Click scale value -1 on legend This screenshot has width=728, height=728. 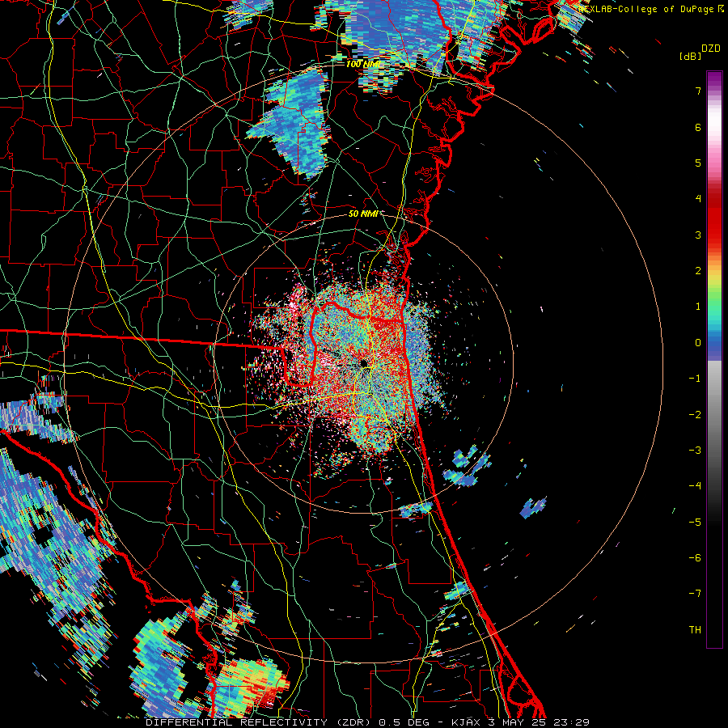click(695, 378)
